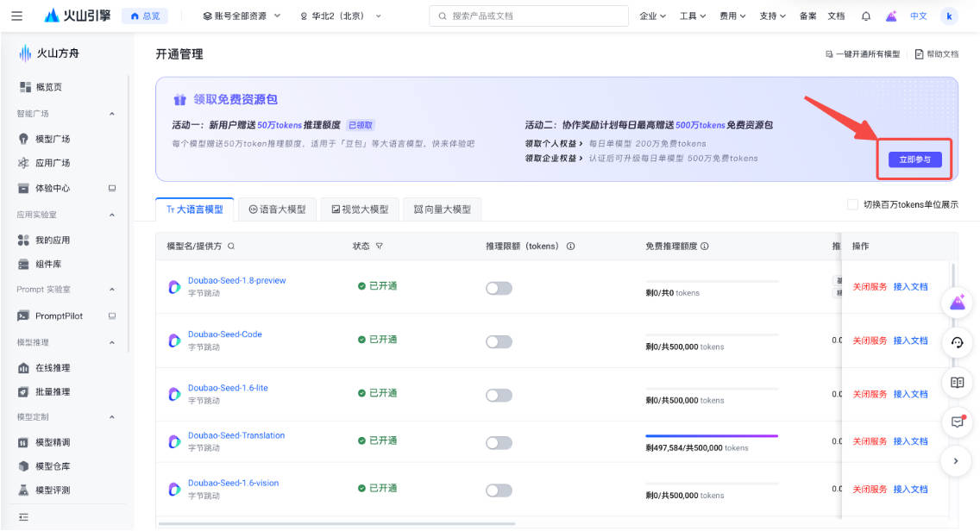Viewport: 980px width, 531px height.
Task: Open the 费用 menu dropdown
Action: tap(732, 16)
